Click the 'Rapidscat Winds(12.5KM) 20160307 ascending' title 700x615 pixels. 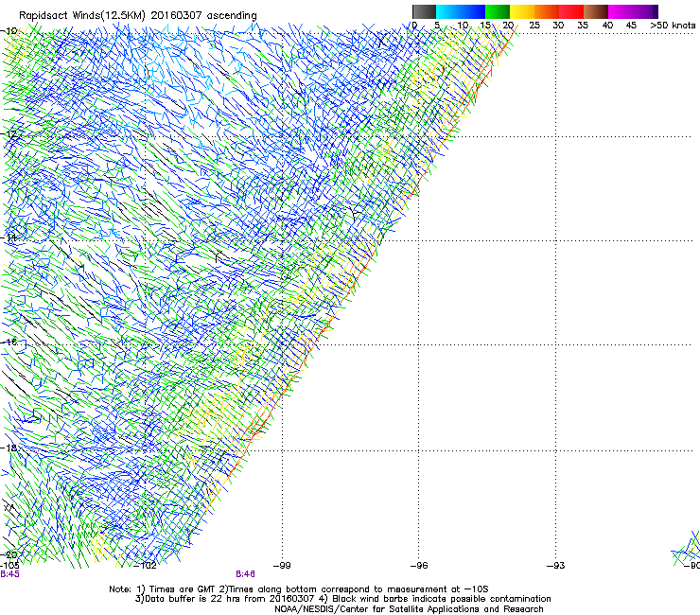pyautogui.click(x=138, y=16)
